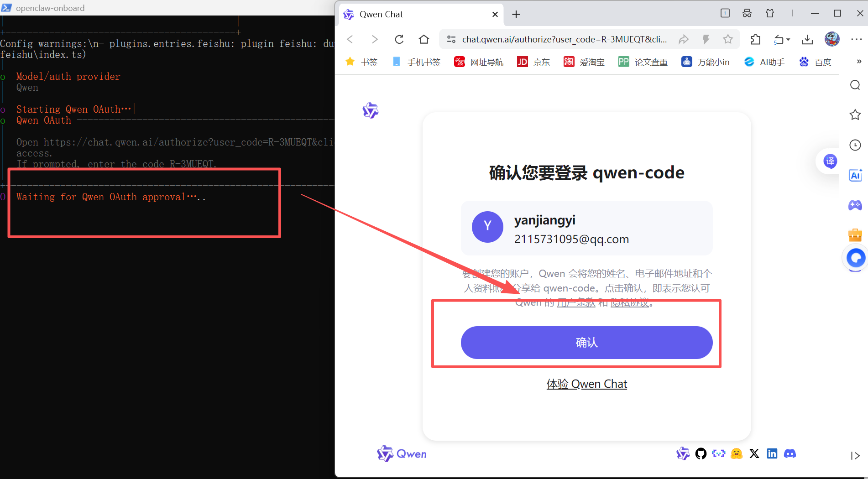
Task: Click the email 2115731095@qq.com text
Action: point(571,239)
